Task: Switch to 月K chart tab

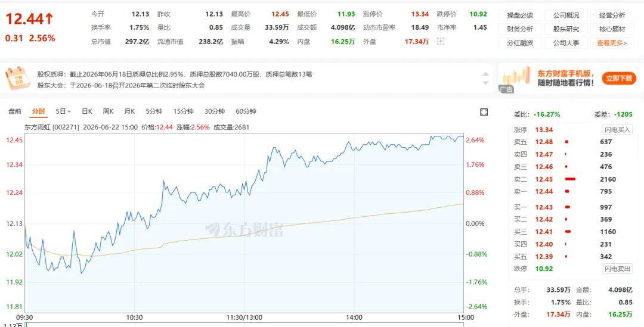Action: tap(129, 111)
